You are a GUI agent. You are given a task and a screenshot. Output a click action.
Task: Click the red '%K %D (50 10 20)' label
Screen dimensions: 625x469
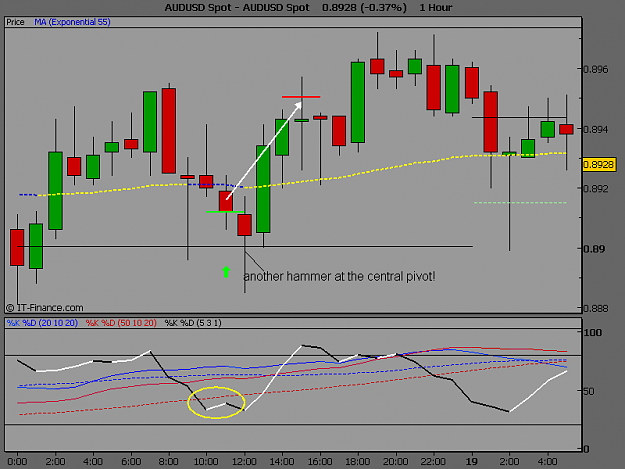(121, 323)
